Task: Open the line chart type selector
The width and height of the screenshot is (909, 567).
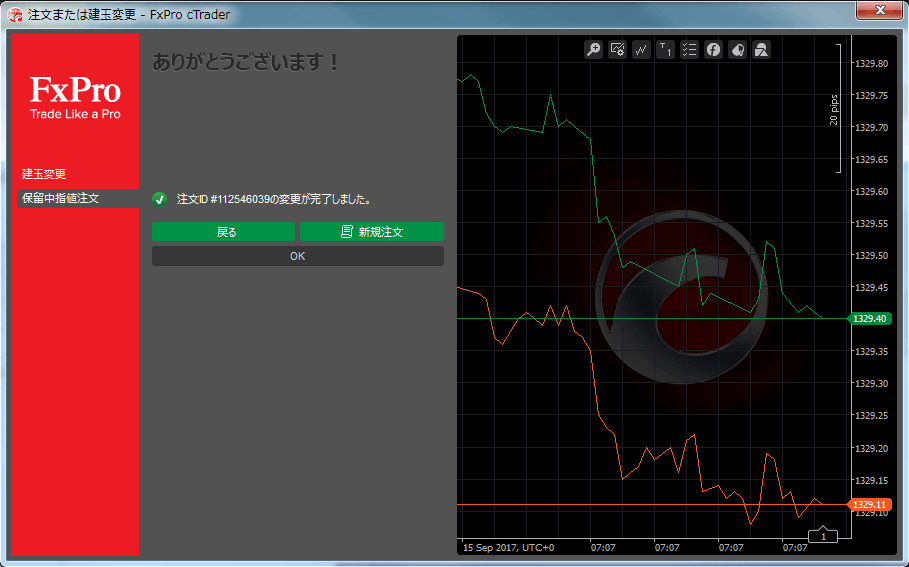Action: click(x=641, y=50)
